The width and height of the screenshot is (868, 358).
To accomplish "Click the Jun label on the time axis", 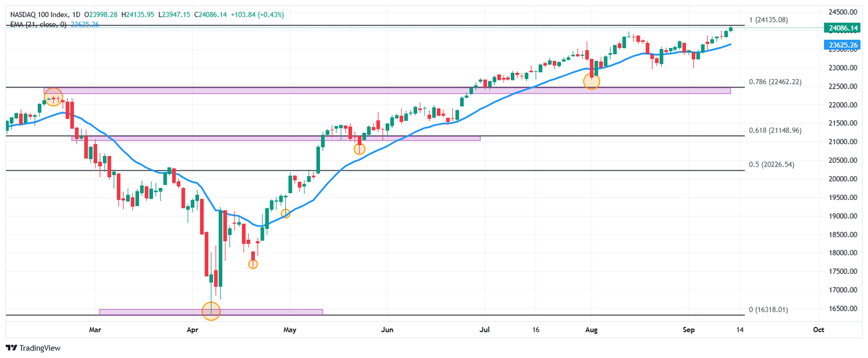I will tap(387, 329).
